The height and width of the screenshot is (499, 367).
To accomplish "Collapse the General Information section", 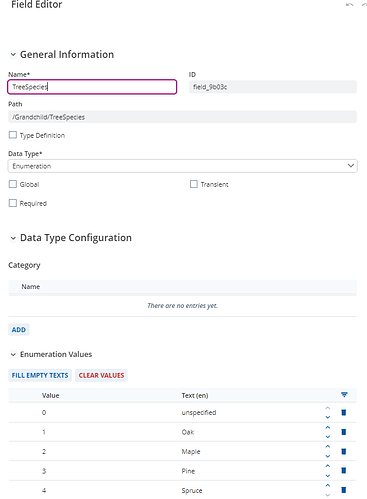I will point(13,54).
